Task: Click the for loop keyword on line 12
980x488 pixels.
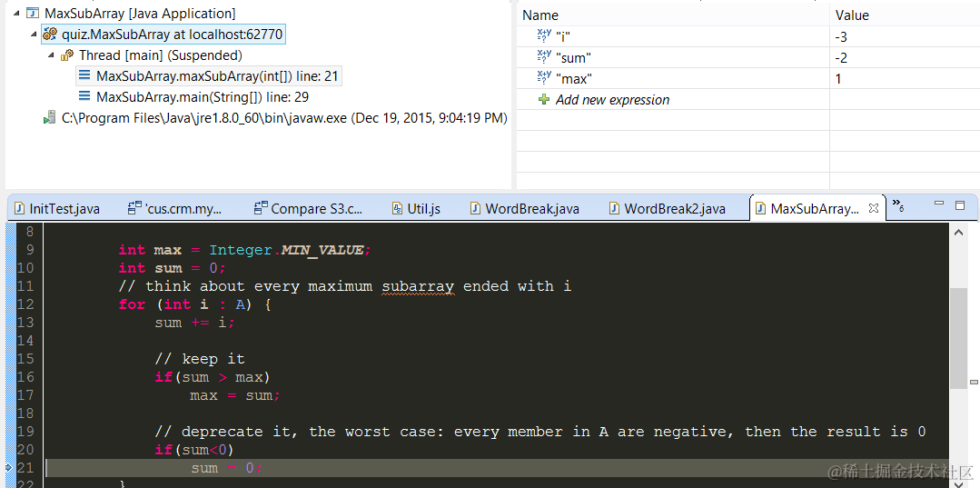Action: pos(132,304)
